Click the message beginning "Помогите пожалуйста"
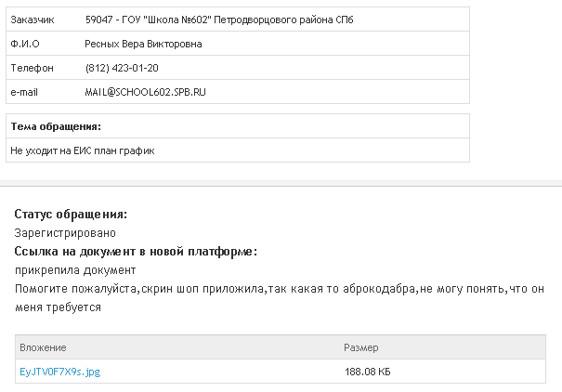Image resolution: width=562 pixels, height=392 pixels. click(279, 289)
